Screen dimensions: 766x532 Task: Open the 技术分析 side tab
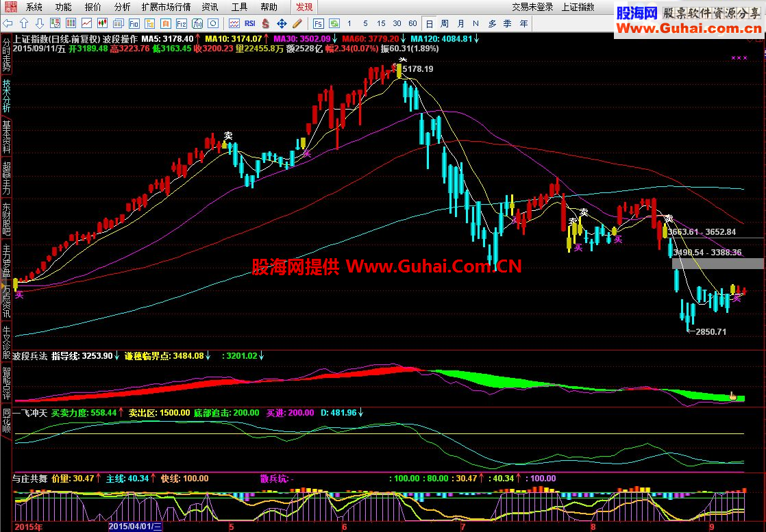(x=6, y=96)
